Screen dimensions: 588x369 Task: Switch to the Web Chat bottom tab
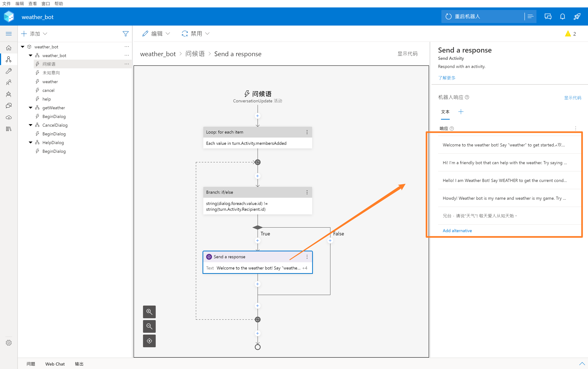55,364
